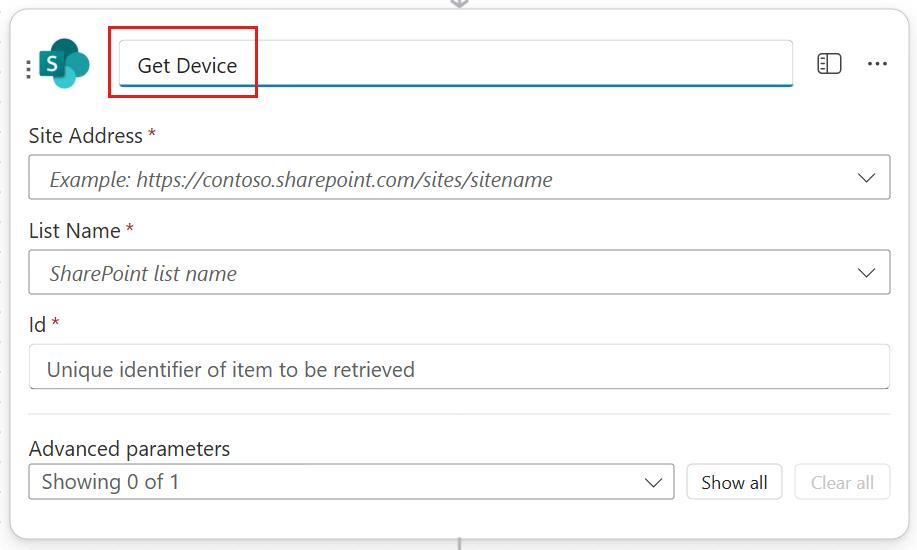Screen dimensions: 917x550
Task: Open the ellipsis more options menu
Action: [x=877, y=64]
